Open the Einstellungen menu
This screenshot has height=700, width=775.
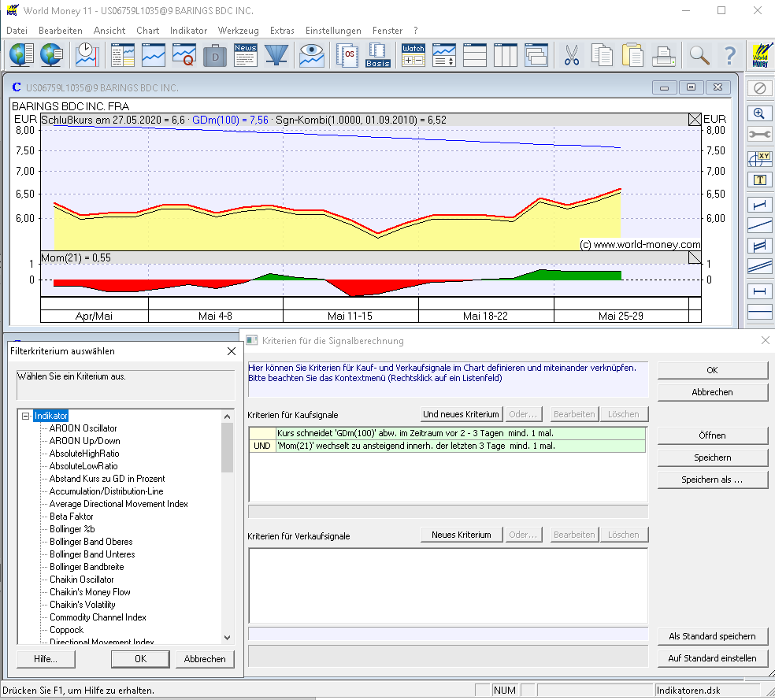coord(333,31)
